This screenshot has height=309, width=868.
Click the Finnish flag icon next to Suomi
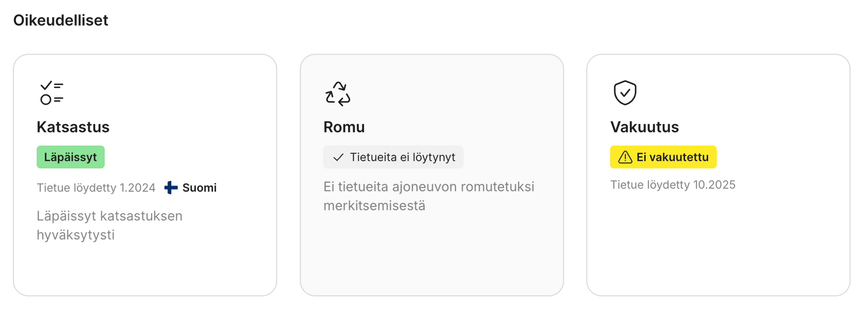pyautogui.click(x=171, y=188)
